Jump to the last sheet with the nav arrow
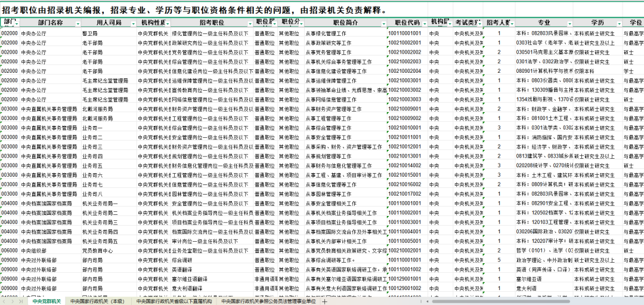The image size is (644, 305). 22,301
